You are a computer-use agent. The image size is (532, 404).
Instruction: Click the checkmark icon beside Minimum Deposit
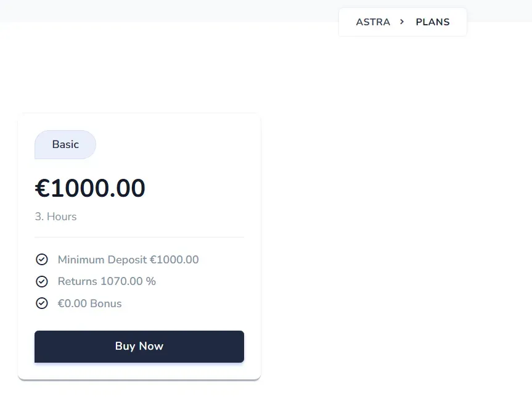point(42,259)
